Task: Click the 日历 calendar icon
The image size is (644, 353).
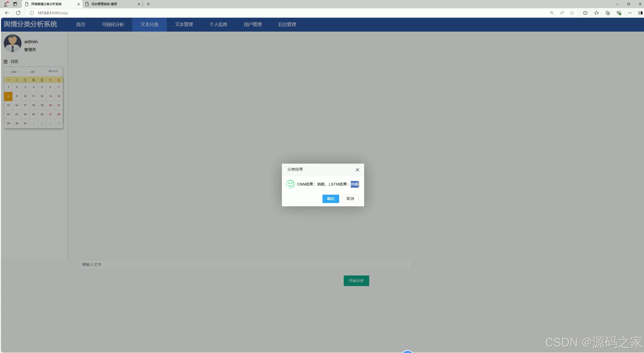Action: (x=5, y=62)
